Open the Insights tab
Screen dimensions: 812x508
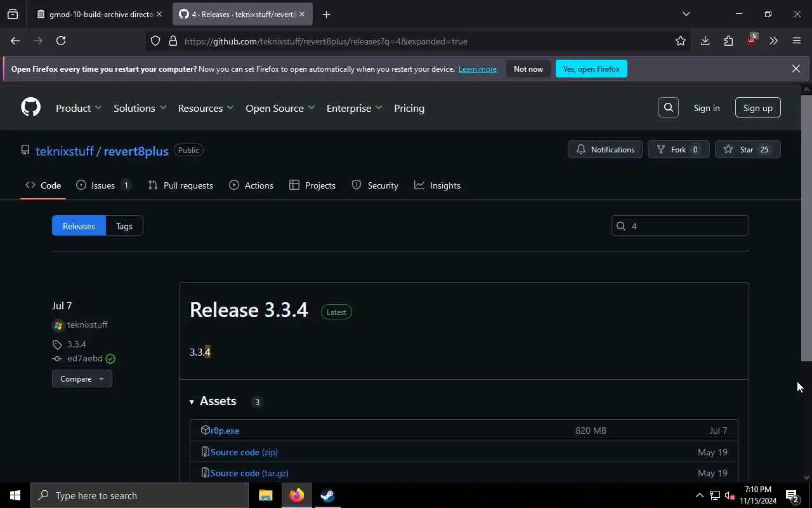(x=438, y=185)
